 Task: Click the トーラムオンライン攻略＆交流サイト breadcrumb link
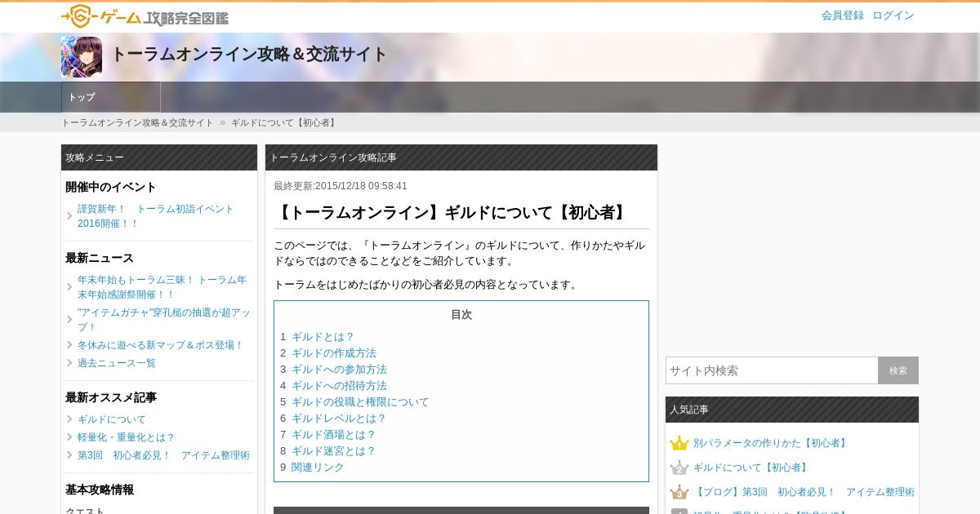coord(137,123)
